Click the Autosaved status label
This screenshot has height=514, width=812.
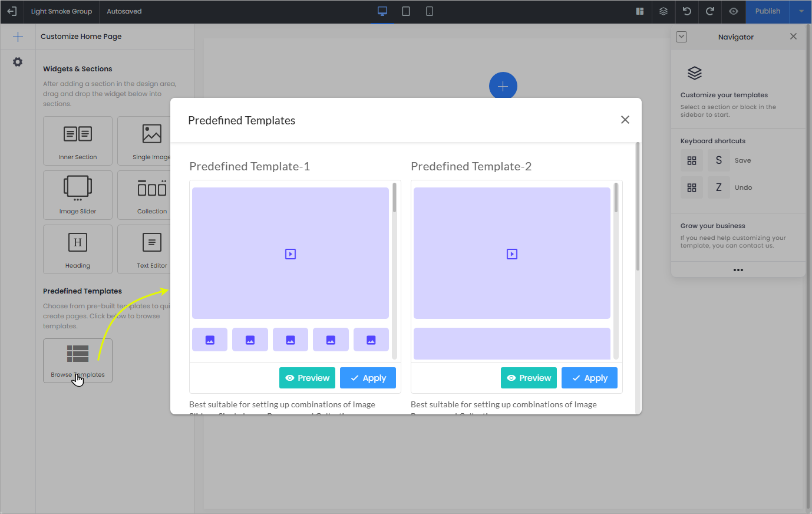(x=124, y=11)
